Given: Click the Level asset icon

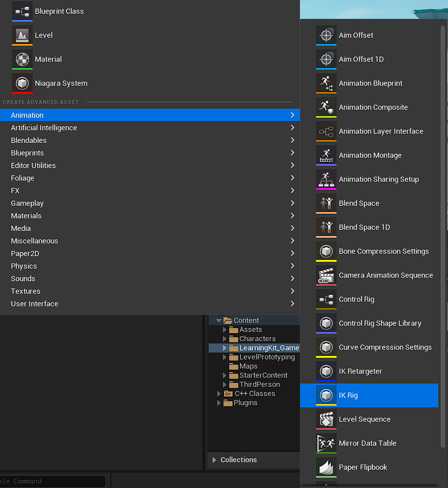Looking at the screenshot, I should (x=22, y=35).
